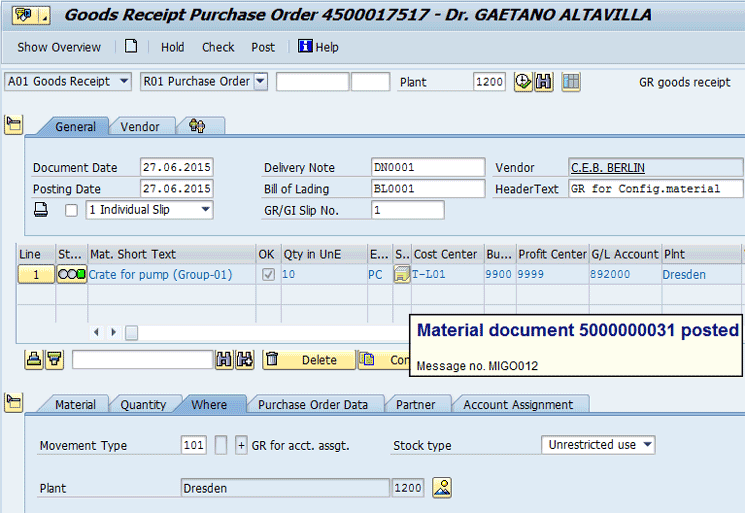The height and width of the screenshot is (513, 745).
Task: Open the partner icon tab in the header
Action: pyautogui.click(x=197, y=127)
